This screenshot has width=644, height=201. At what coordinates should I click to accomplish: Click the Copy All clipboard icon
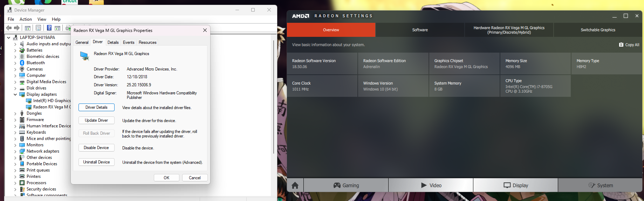pos(621,45)
